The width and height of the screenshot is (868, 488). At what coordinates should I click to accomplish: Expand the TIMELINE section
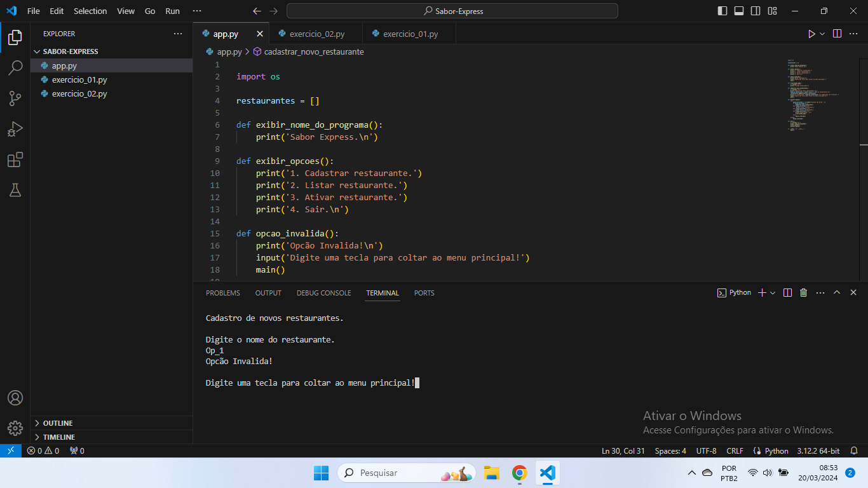click(x=111, y=437)
